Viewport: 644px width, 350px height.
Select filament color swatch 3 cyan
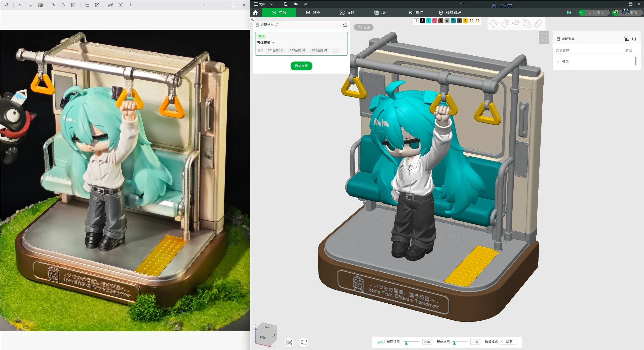coord(429,21)
